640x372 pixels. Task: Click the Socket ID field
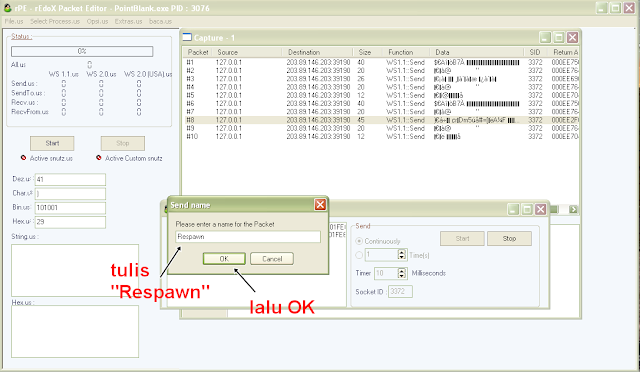(x=400, y=291)
